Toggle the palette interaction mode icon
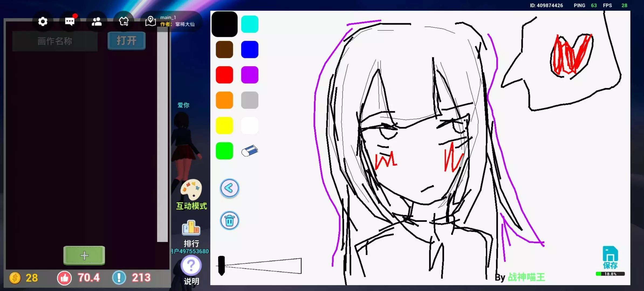 [191, 190]
